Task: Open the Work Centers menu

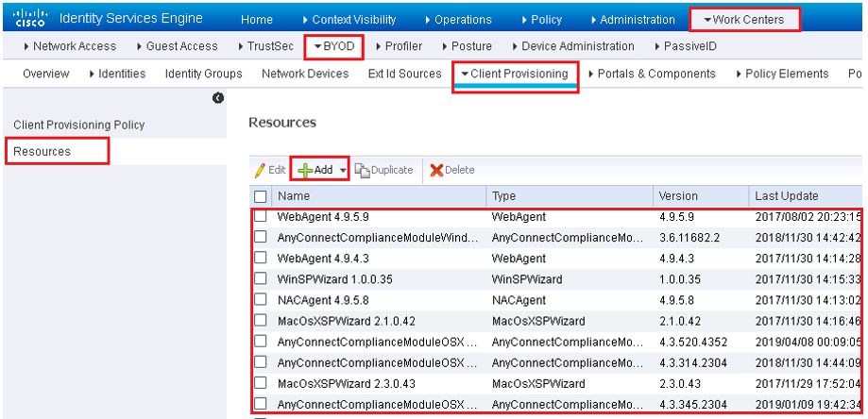Action: [744, 20]
